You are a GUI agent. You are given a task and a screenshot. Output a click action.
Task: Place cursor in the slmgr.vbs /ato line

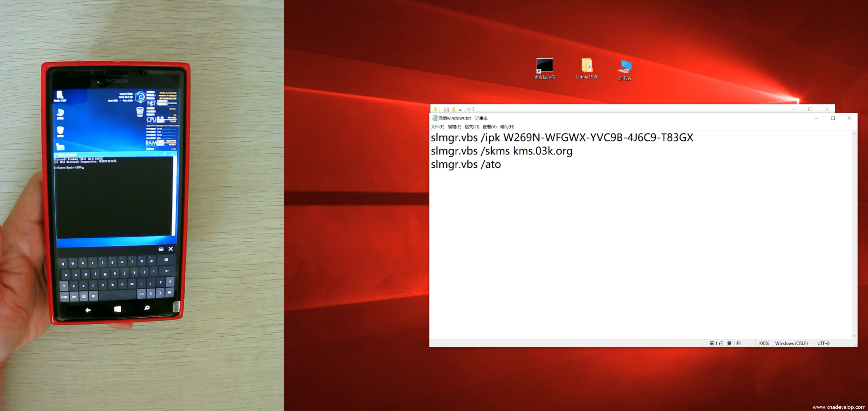(466, 165)
